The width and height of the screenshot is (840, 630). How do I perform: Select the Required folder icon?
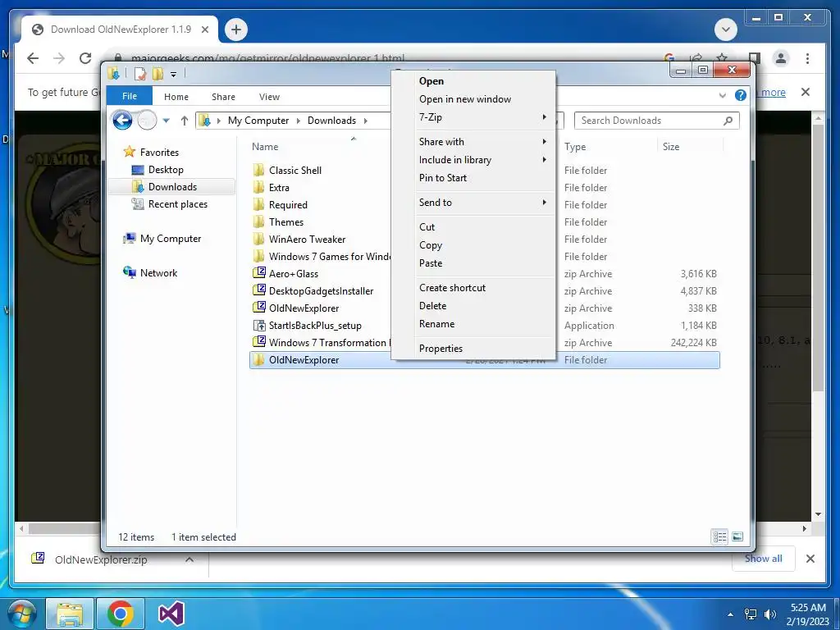click(x=258, y=204)
